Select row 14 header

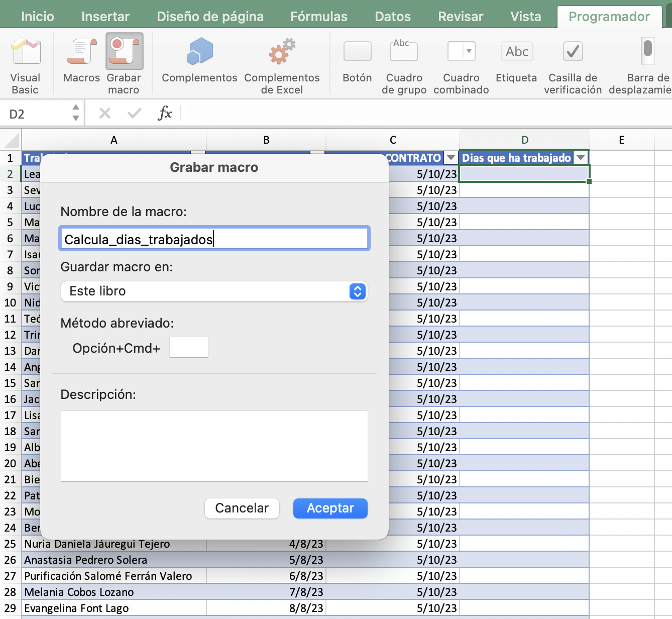11,367
